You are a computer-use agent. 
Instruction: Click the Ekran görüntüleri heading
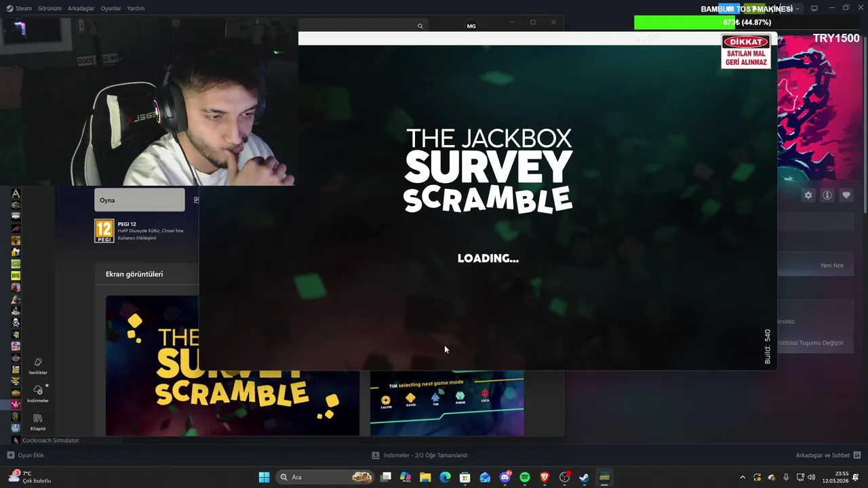click(x=134, y=274)
